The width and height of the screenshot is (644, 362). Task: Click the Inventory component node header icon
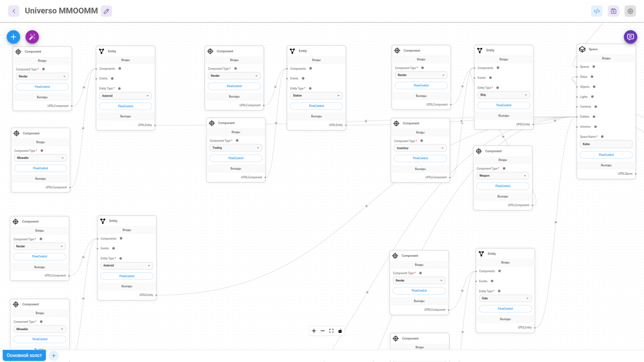[396, 123]
